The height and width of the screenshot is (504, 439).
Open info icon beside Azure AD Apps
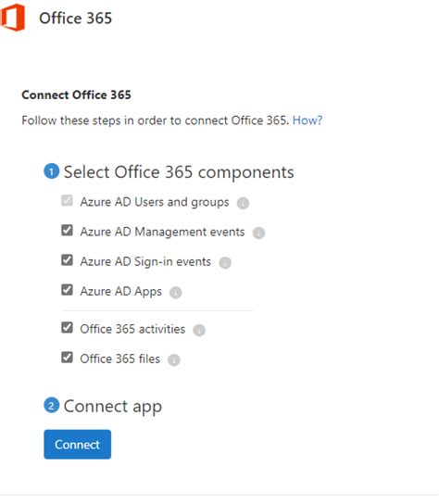tap(175, 292)
